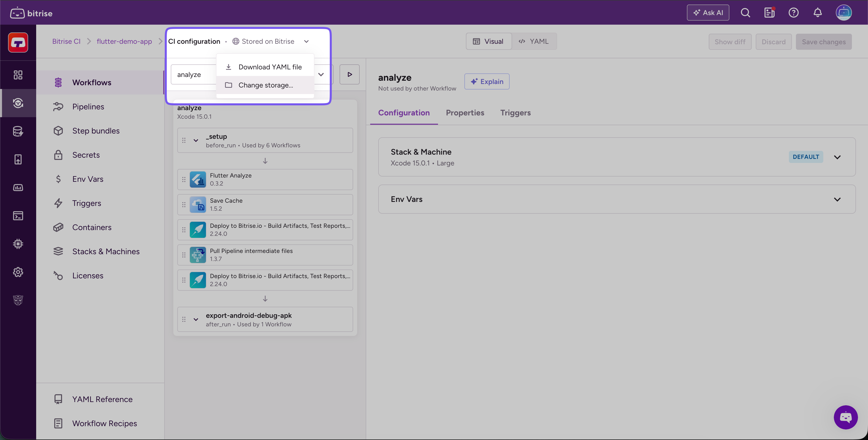Open the user avatar menu

coord(844,13)
